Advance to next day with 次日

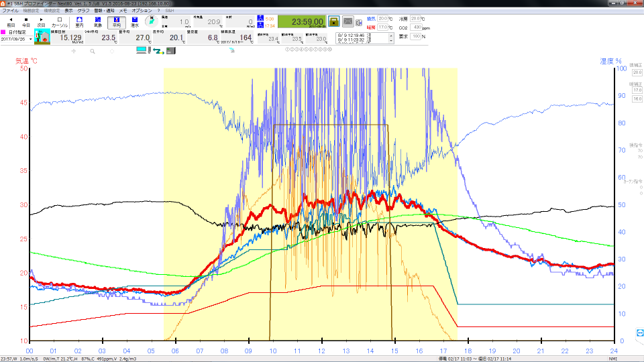tap(41, 21)
